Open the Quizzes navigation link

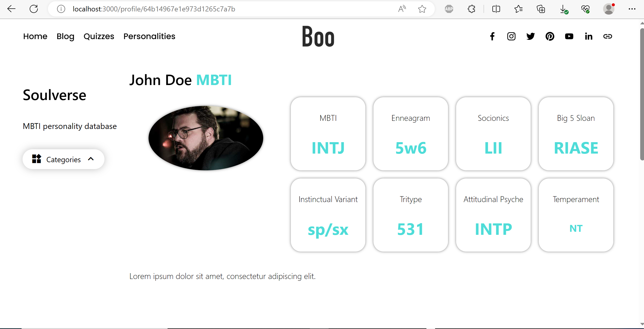point(99,36)
